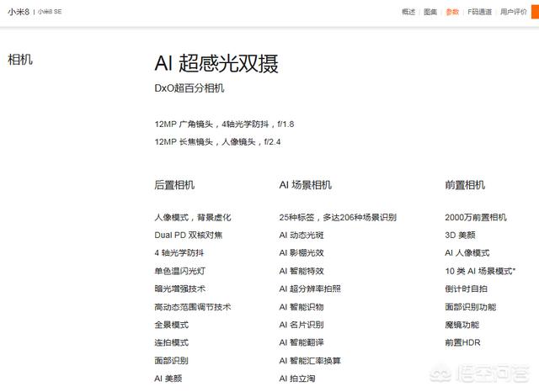The image size is (539, 392).
Task: Click AI 智能翻译 entry
Action: coord(302,342)
